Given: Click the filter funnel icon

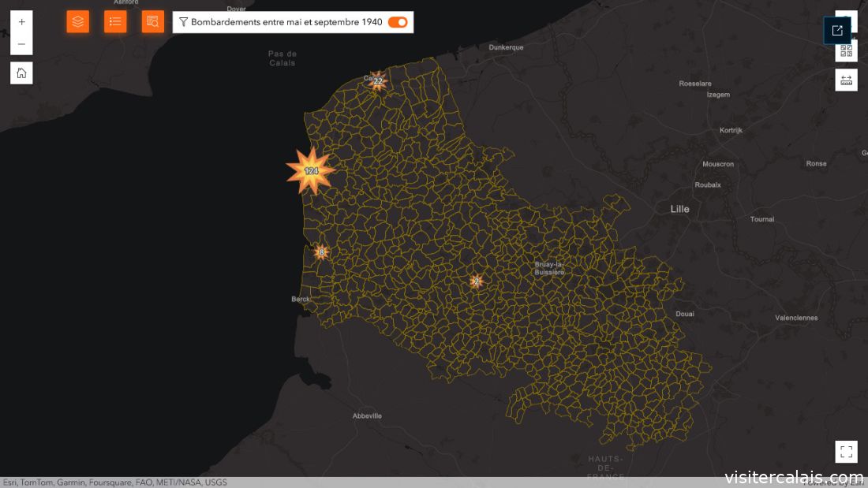Looking at the screenshot, I should coord(183,22).
